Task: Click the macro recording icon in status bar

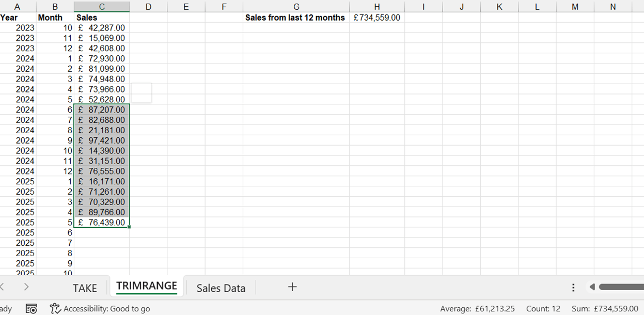Action: 31,309
